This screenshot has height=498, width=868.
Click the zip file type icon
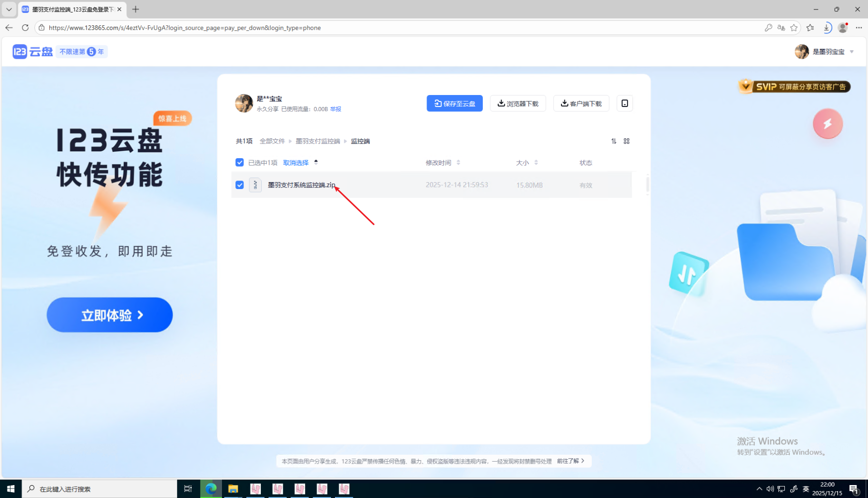click(x=255, y=185)
